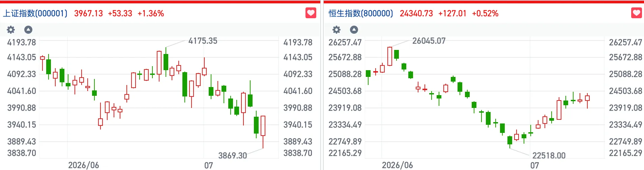Screen dimensions: 644x170
Task: Open settings gear for 上证指数 chart
Action: click(x=11, y=30)
